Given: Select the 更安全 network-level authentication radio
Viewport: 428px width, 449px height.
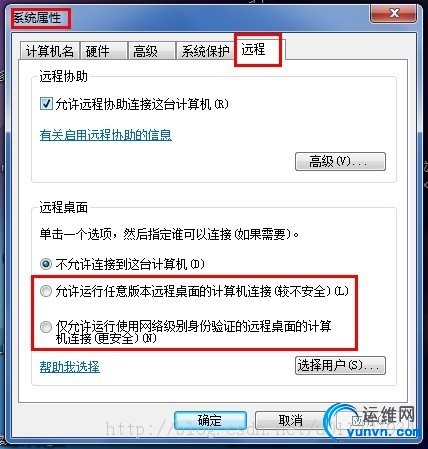Looking at the screenshot, I should 46,327.
